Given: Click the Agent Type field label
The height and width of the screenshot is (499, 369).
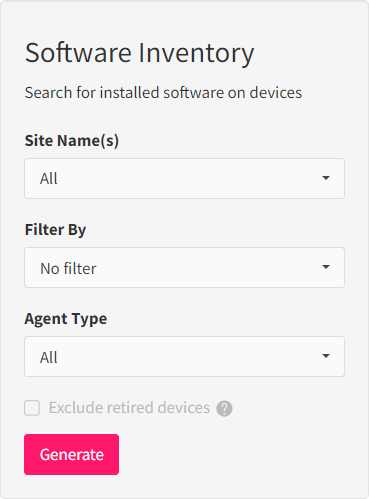Looking at the screenshot, I should pos(66,319).
